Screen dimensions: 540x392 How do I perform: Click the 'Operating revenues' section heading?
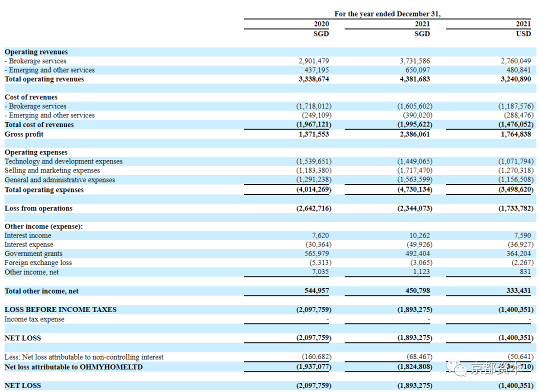tap(36, 52)
